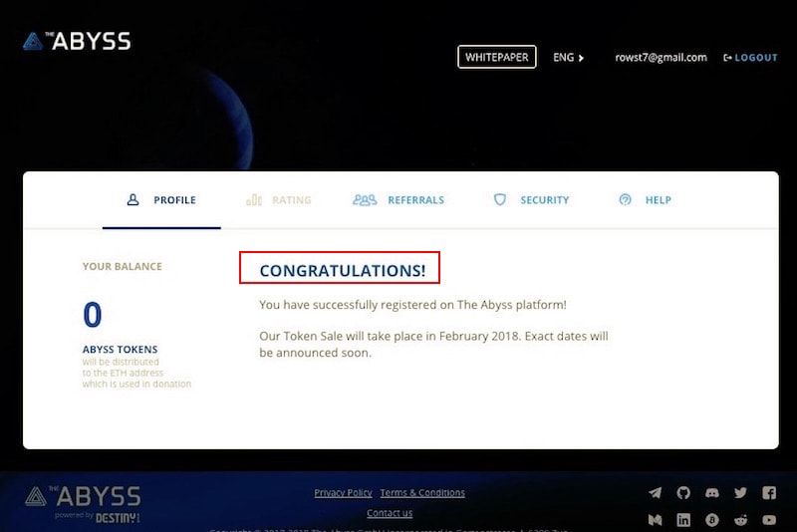Open the Telegram channel icon in footer
Viewport: 797px width, 532px height.
click(656, 493)
